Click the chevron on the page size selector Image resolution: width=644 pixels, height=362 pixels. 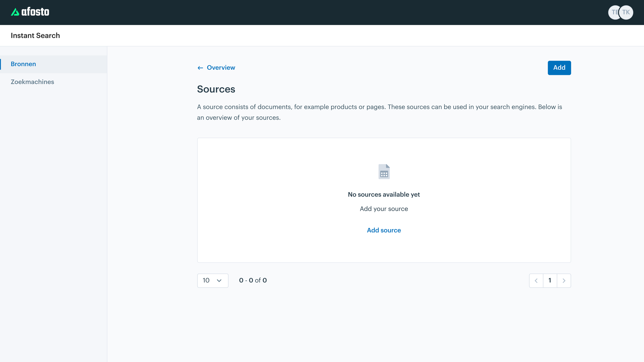219,280
